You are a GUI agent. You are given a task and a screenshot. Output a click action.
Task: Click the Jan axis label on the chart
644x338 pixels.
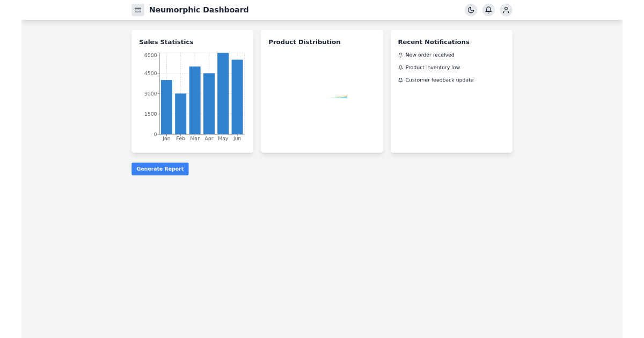(166, 138)
